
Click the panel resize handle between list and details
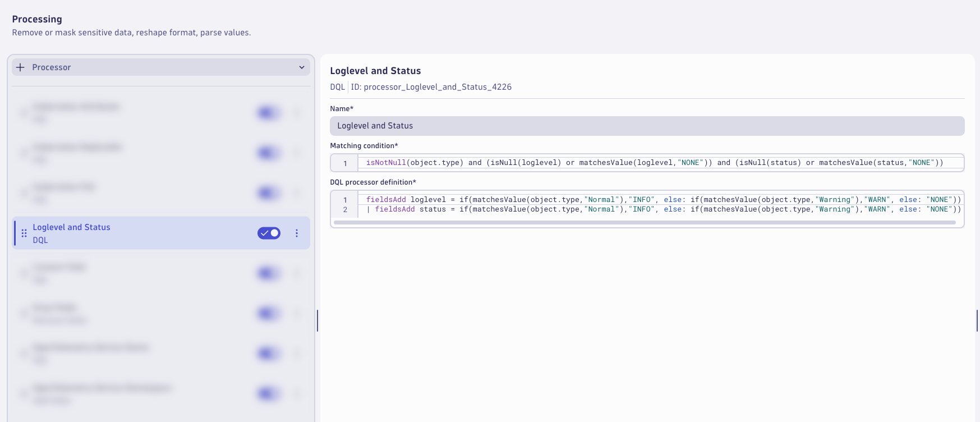tap(318, 320)
